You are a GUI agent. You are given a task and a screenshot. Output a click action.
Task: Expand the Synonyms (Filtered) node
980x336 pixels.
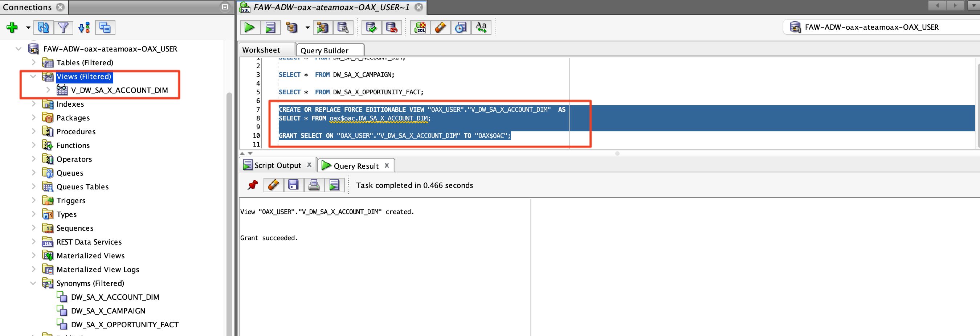(33, 283)
